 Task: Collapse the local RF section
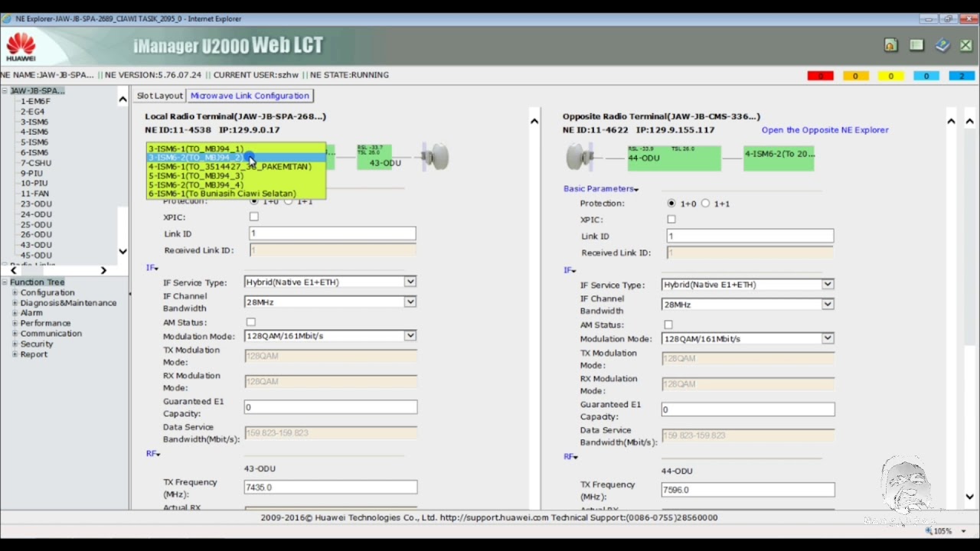click(x=153, y=454)
